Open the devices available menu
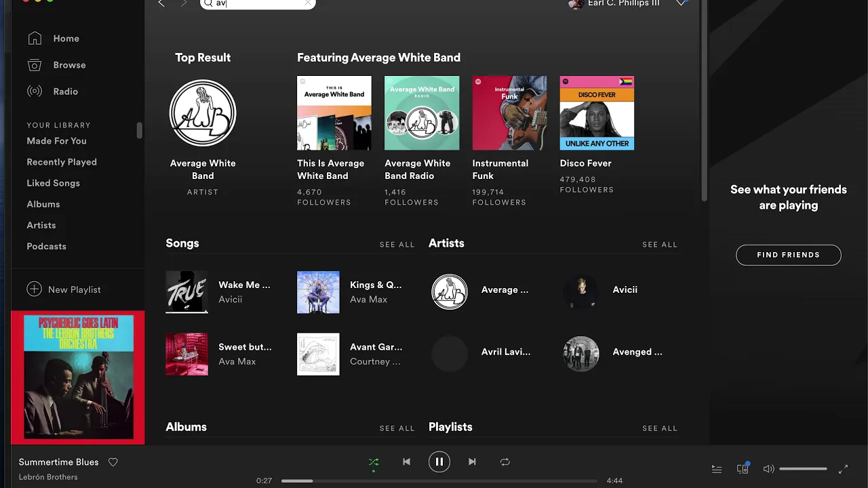Image resolution: width=868 pixels, height=488 pixels. (743, 468)
